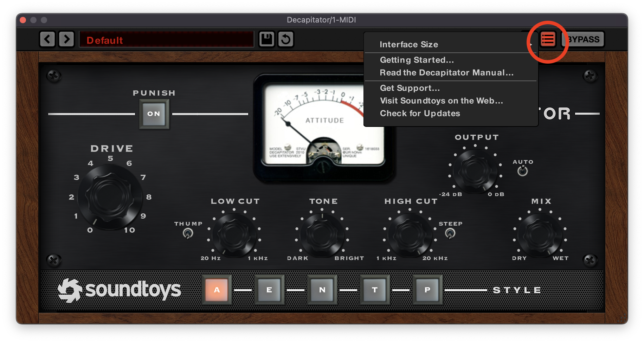644x343 pixels.
Task: Click the 20 Hz label under LOW CUT
Action: pos(211,258)
